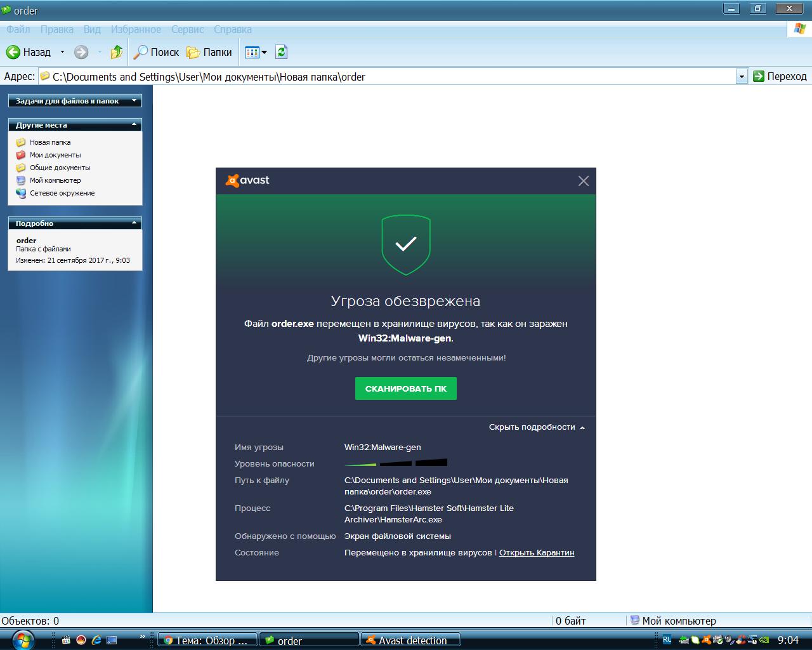812x650 pixels.
Task: Go back with the Назад arrow button
Action: [x=29, y=52]
